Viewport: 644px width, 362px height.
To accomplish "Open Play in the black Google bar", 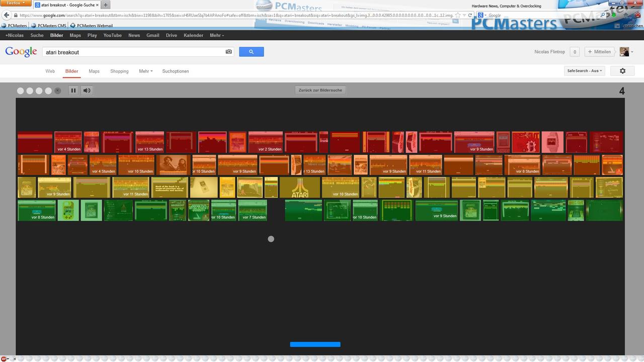I will pos(92,35).
